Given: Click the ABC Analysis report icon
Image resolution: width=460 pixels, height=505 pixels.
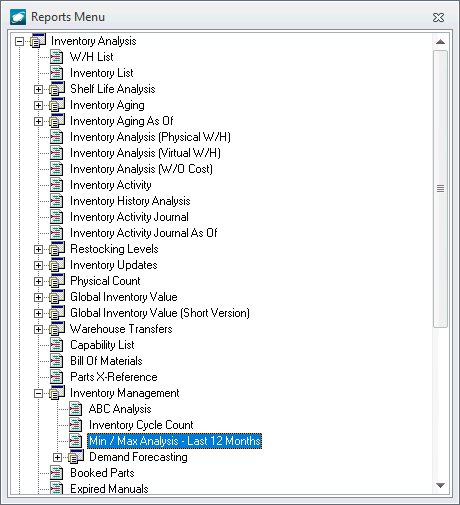Looking at the screenshot, I should coord(75,409).
